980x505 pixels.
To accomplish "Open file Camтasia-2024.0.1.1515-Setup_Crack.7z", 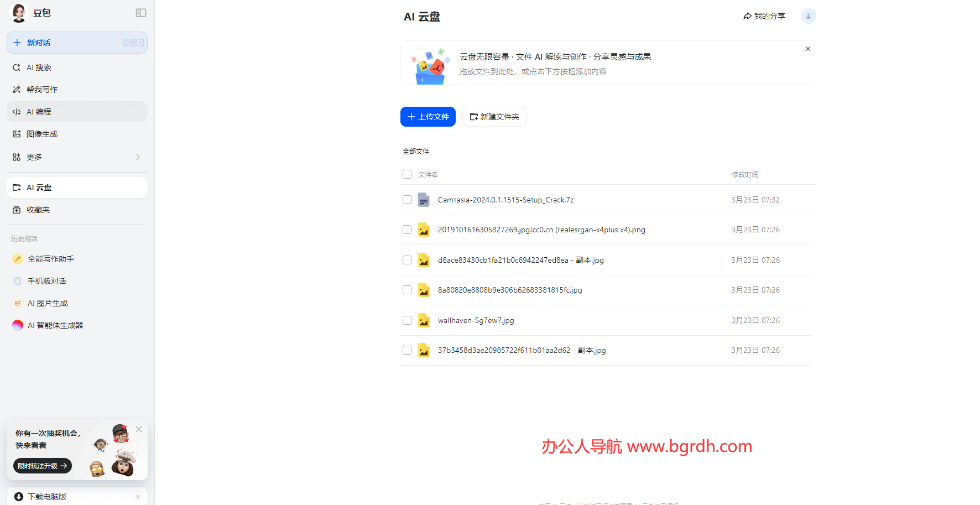I will pos(506,200).
